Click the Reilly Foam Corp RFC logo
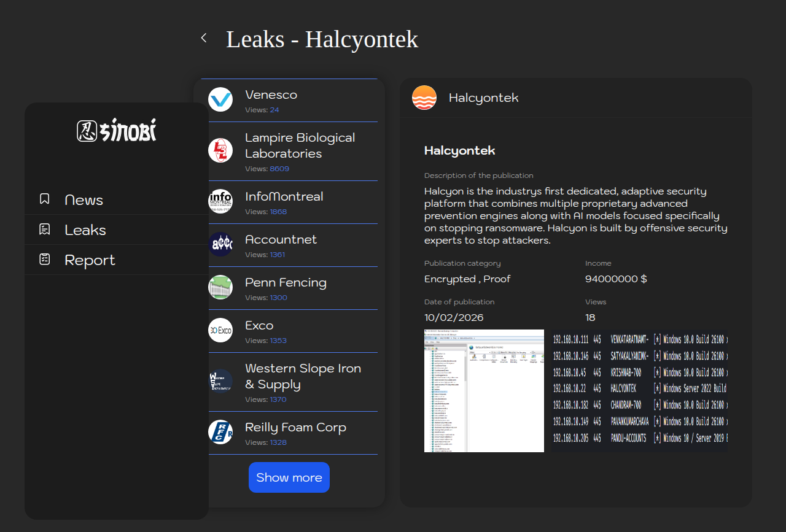Image resolution: width=786 pixels, height=532 pixels. pos(220,432)
